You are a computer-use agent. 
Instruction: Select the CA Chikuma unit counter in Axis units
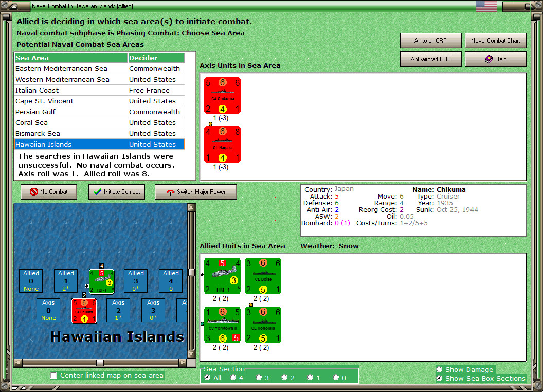(222, 95)
